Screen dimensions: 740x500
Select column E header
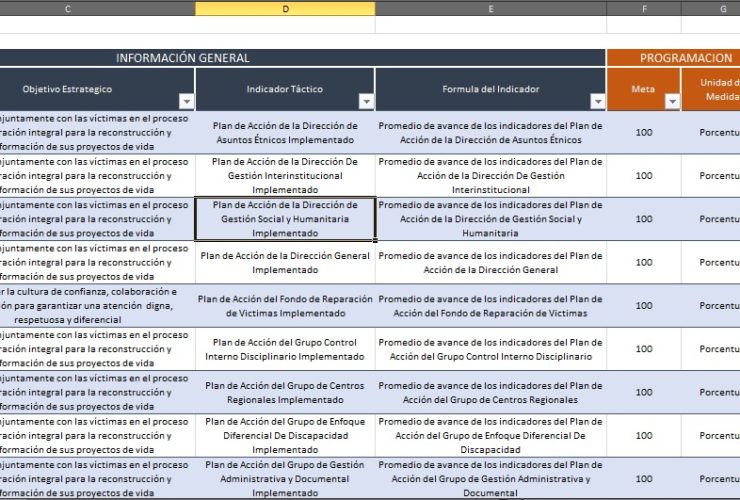point(491,8)
